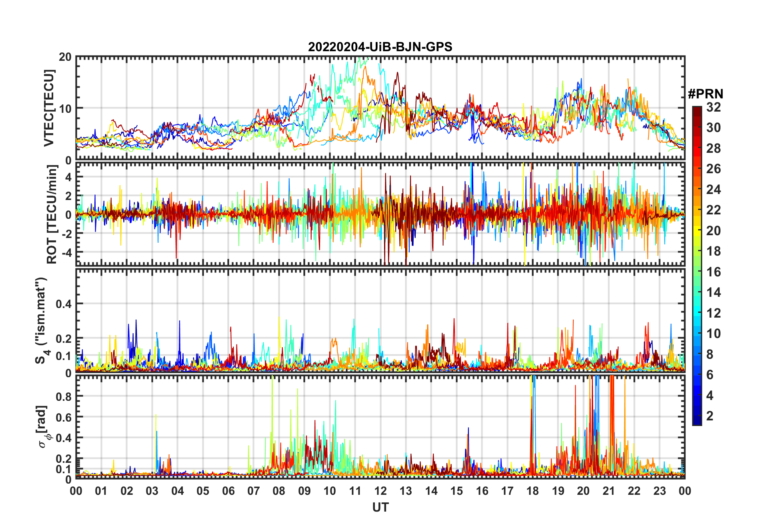Click inside the ROT plot panel
The width and height of the screenshot is (761, 532).
click(x=380, y=214)
